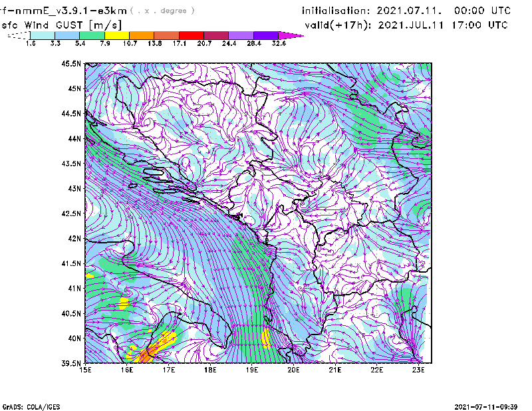Click the 'valid(+17h): 2021.JUL.11 17:00 UTC' line

click(406, 25)
